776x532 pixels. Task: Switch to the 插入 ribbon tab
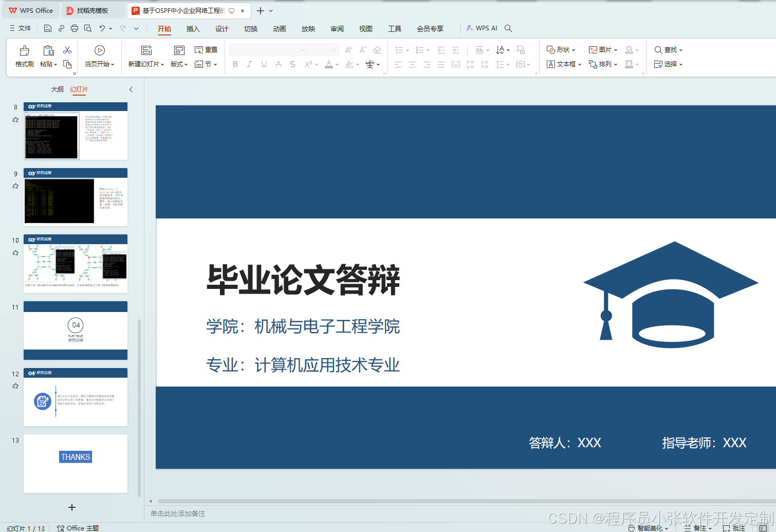tap(193, 29)
